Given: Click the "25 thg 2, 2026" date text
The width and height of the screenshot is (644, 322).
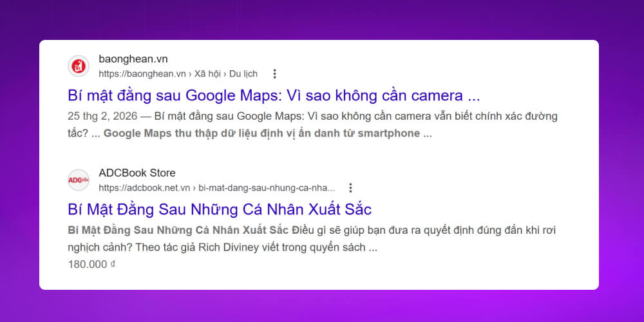Looking at the screenshot, I should click(x=102, y=116).
